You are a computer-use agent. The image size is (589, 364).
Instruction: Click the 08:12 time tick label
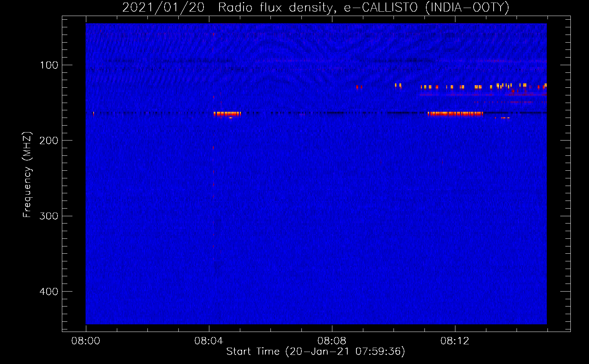point(455,341)
